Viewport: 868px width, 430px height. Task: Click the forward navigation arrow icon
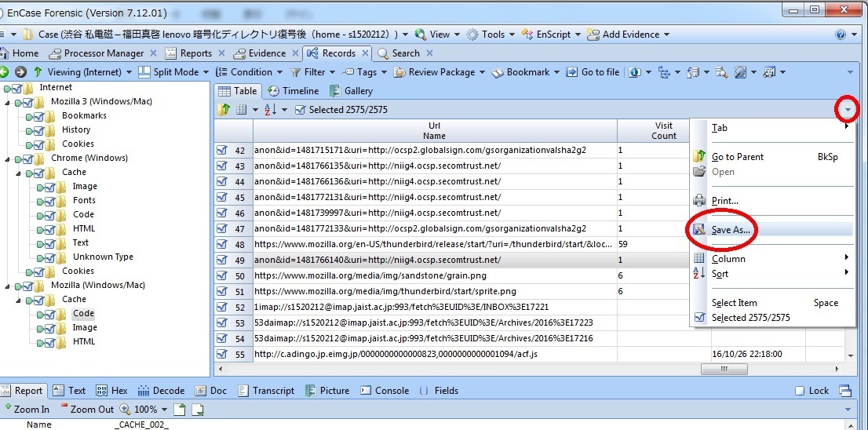20,72
